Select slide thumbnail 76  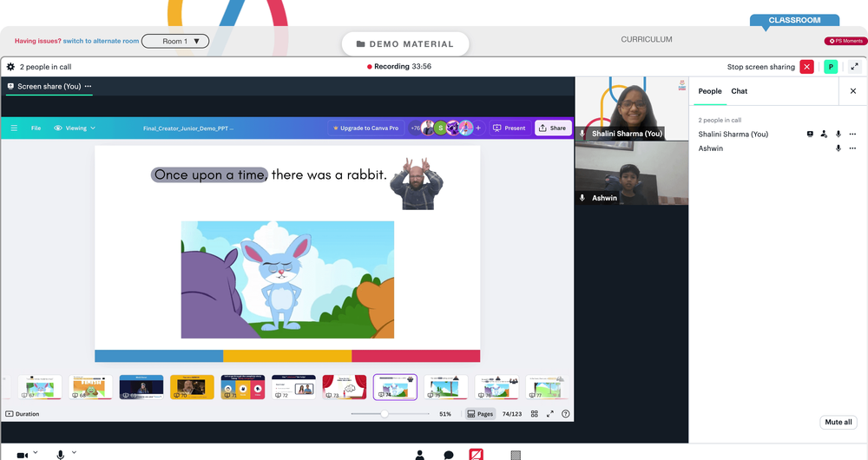tap(496, 387)
